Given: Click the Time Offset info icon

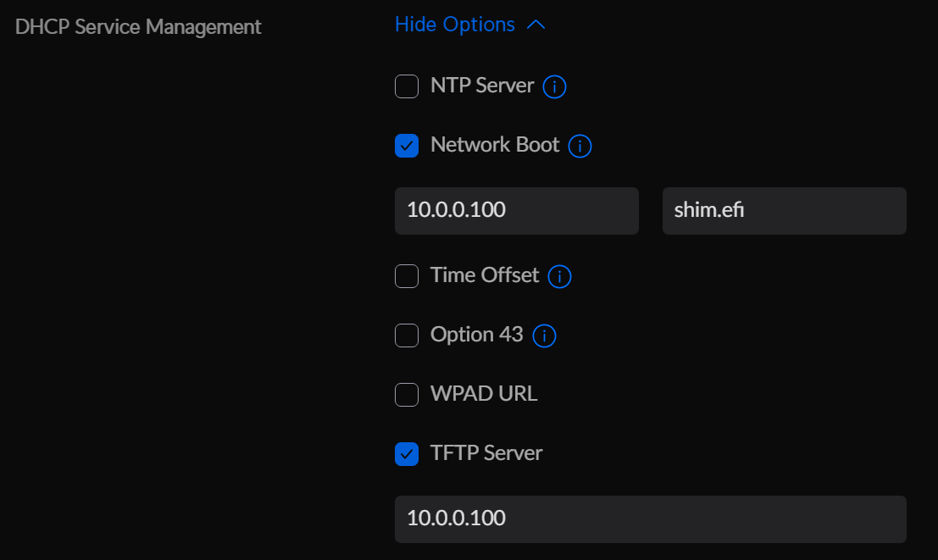Looking at the screenshot, I should pyautogui.click(x=559, y=276).
